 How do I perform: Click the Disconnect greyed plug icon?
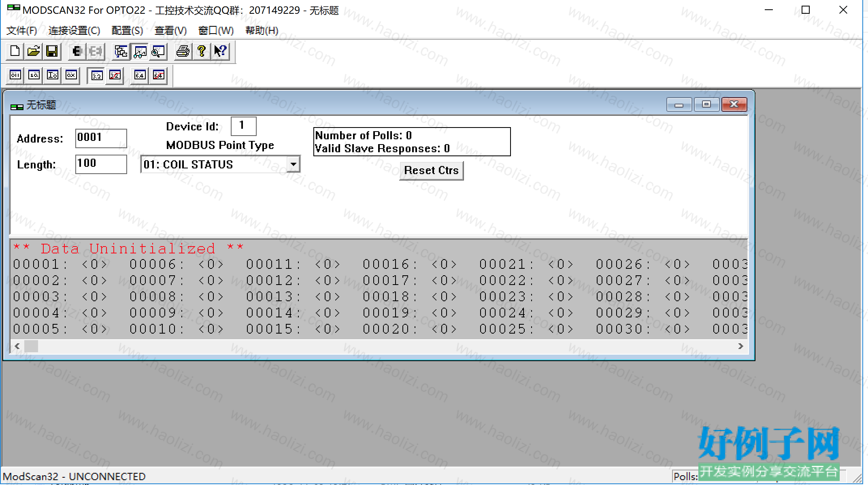pos(95,51)
